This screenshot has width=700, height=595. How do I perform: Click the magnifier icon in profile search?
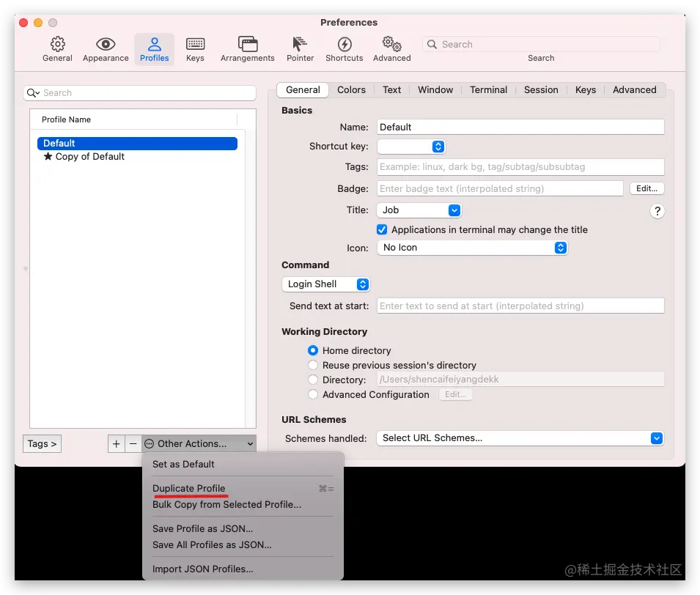(33, 93)
